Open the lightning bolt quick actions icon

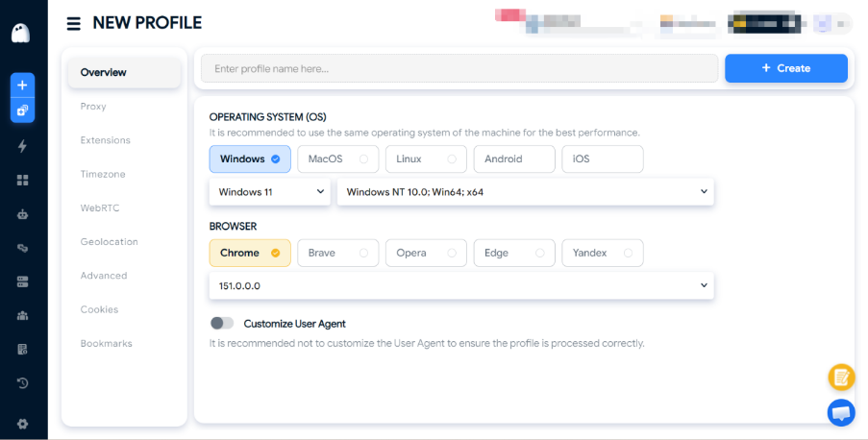point(22,146)
